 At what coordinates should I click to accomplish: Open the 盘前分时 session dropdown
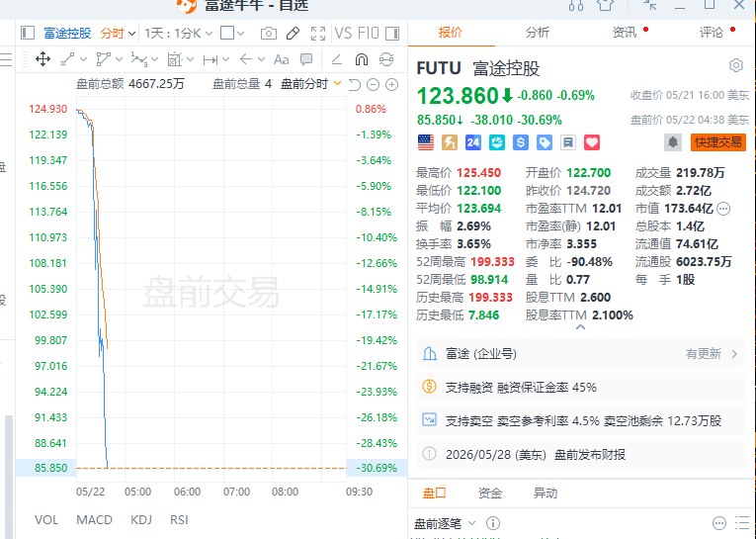coord(311,84)
